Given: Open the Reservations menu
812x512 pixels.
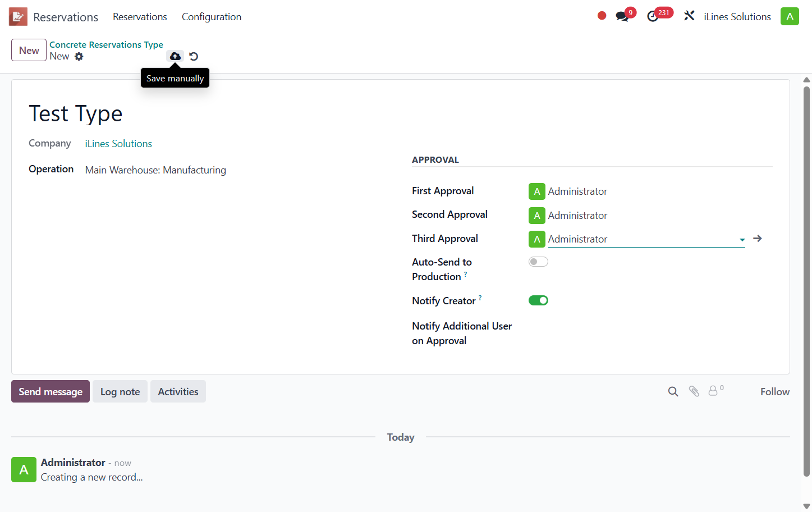Looking at the screenshot, I should [140, 17].
